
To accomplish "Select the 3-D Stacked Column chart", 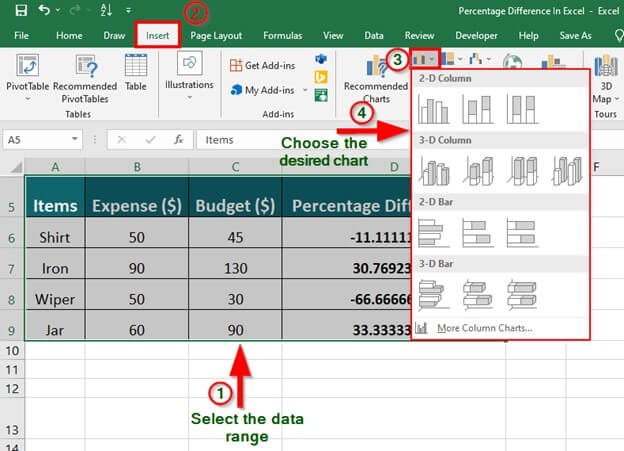I will (x=478, y=171).
